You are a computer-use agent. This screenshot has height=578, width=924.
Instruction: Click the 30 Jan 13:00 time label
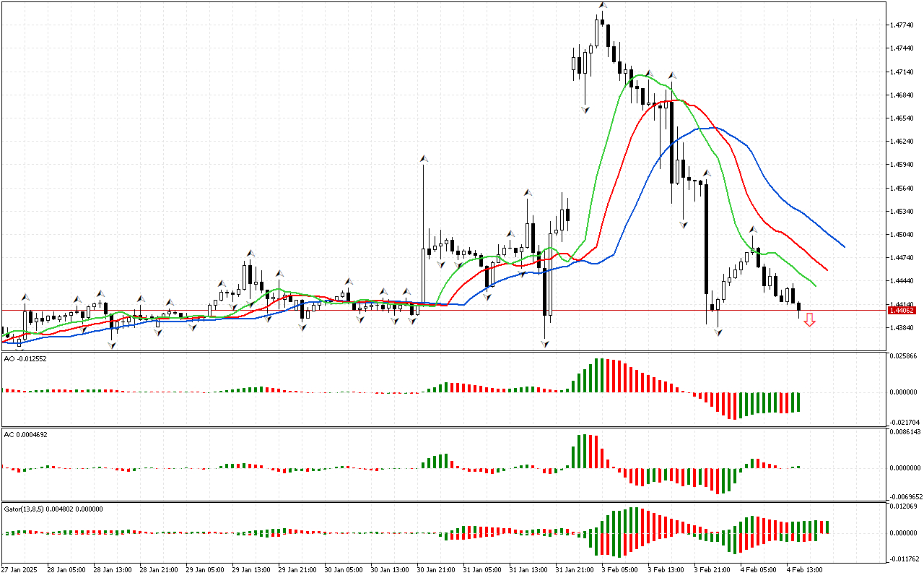[x=389, y=569]
